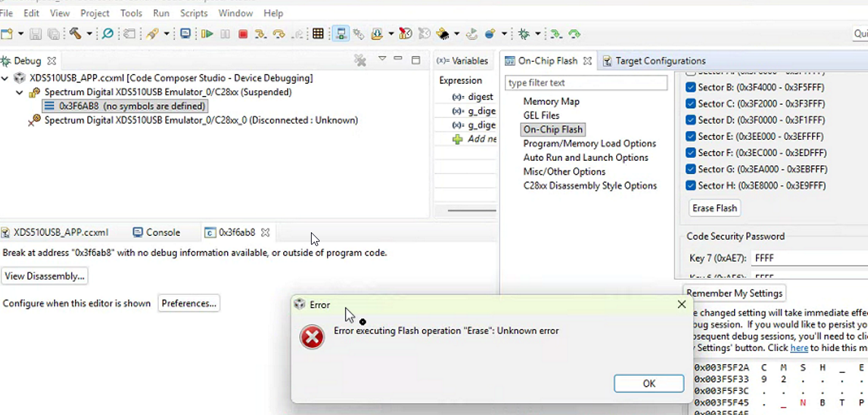The width and height of the screenshot is (868, 415).
Task: Open the Project menu
Action: pyautogui.click(x=95, y=12)
